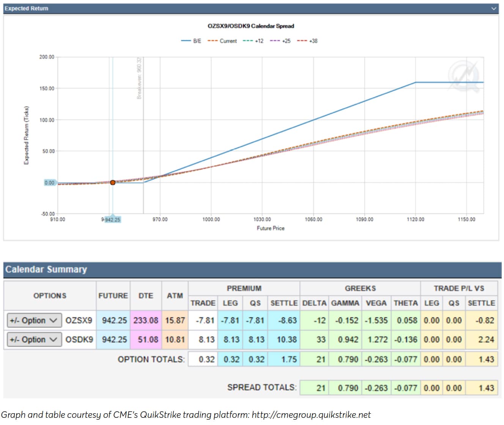504x425 pixels.
Task: Click the GREEKS column group header
Action: [x=360, y=288]
